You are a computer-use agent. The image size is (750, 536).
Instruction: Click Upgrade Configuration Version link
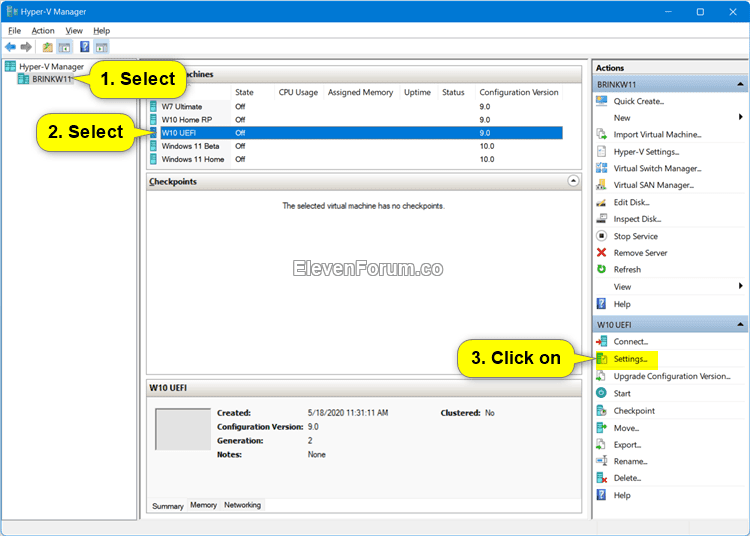(672, 376)
